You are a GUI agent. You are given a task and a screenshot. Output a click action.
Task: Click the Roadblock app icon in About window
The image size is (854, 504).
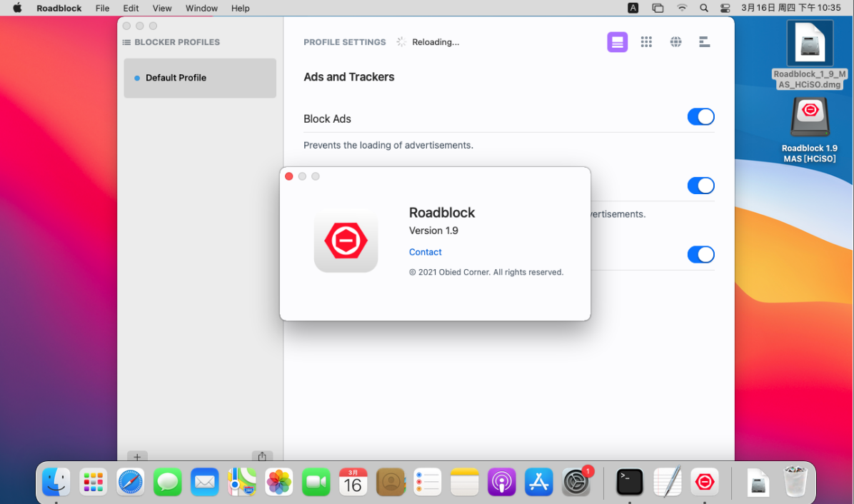(346, 241)
